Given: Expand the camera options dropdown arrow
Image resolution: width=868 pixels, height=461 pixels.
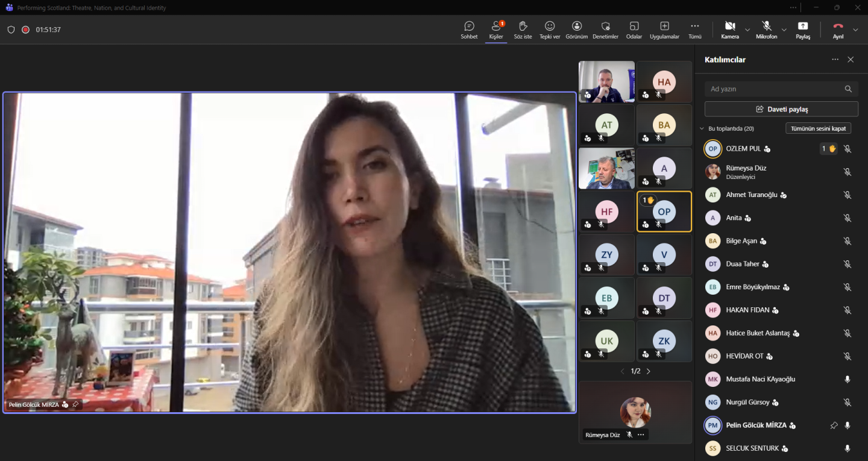Looking at the screenshot, I should click(747, 30).
